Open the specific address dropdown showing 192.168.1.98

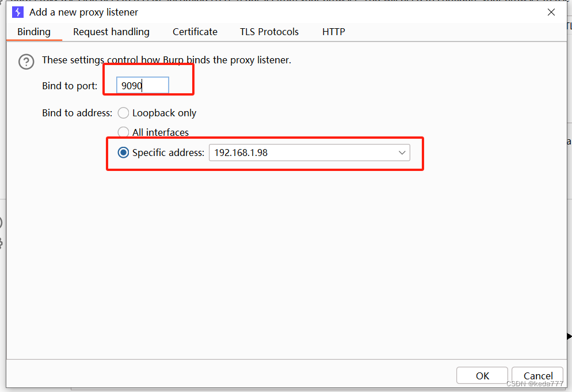coord(310,153)
